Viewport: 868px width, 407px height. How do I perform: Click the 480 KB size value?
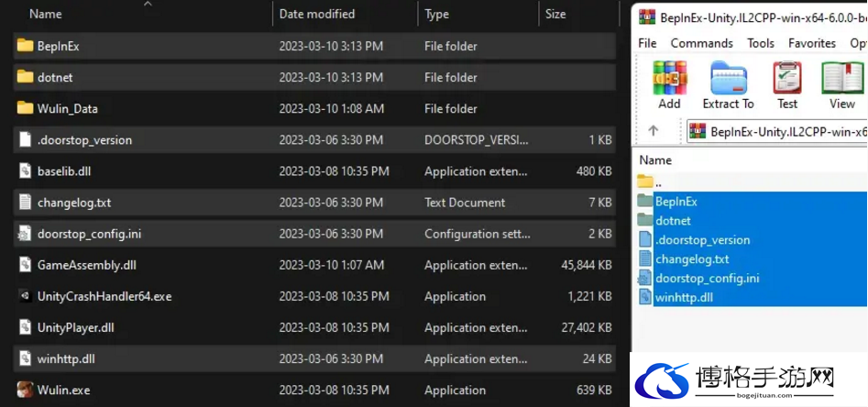pyautogui.click(x=595, y=171)
